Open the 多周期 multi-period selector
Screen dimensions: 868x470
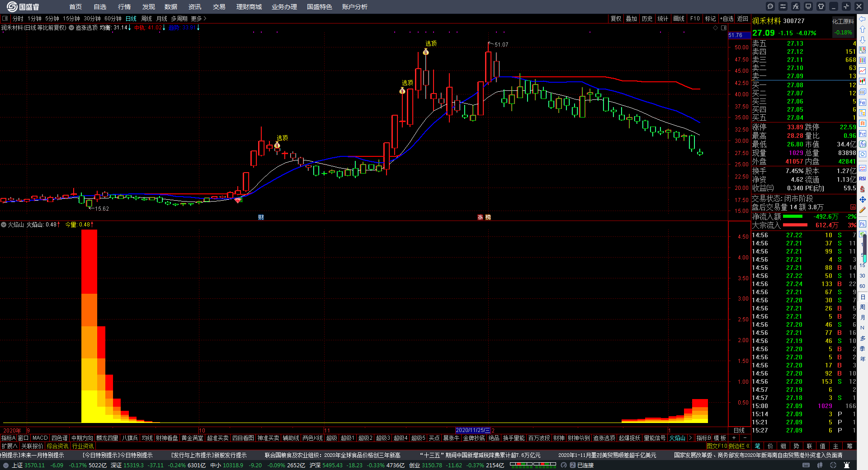(179, 19)
